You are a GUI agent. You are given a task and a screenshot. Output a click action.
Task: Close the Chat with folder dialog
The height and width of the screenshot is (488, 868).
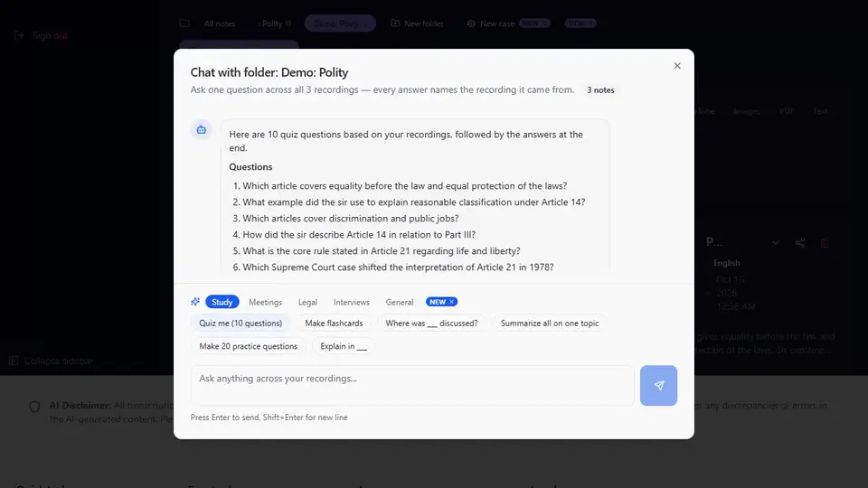point(677,66)
